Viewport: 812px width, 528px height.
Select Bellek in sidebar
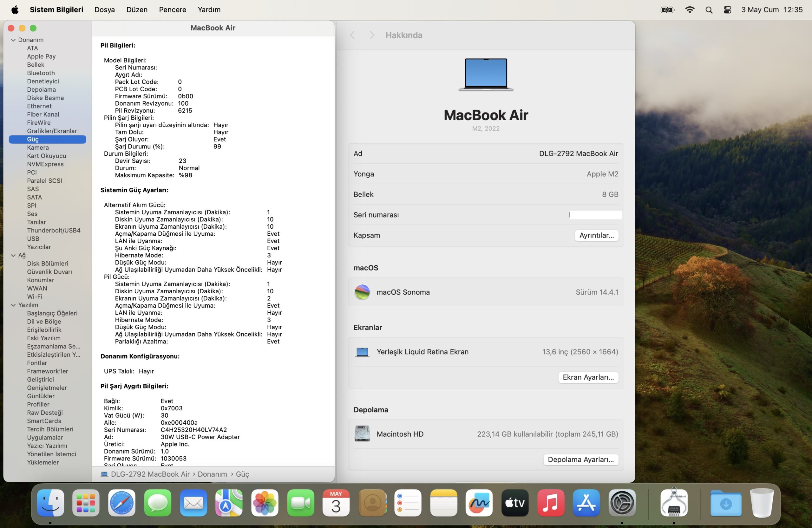(x=48, y=65)
